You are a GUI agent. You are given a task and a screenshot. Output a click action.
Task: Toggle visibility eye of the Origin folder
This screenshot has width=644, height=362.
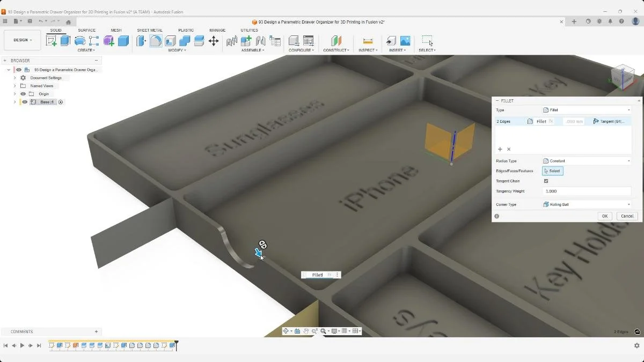click(x=23, y=94)
